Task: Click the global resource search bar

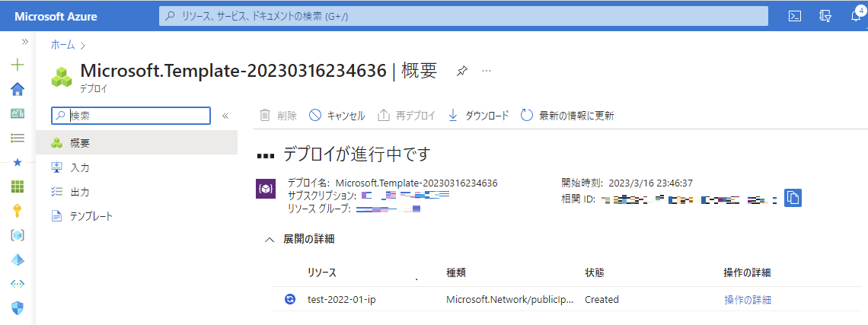Action: (464, 16)
